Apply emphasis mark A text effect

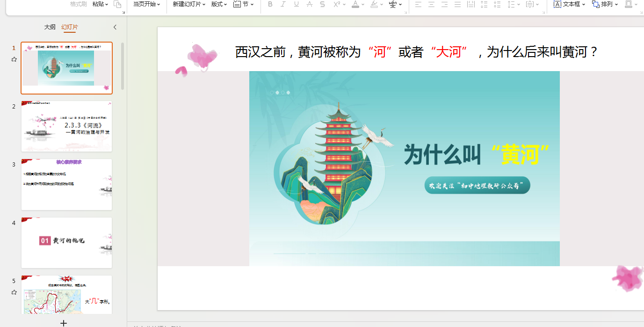[309, 4]
